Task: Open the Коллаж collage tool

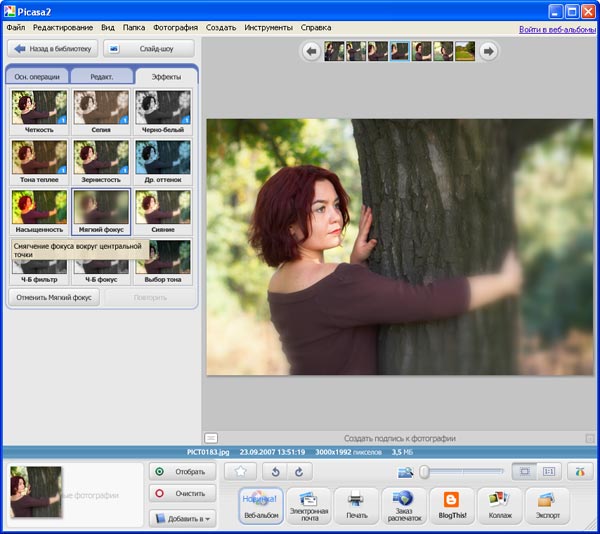Action: [x=499, y=505]
